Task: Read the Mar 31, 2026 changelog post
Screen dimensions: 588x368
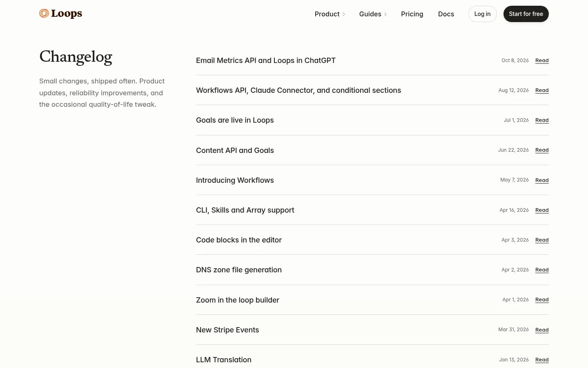Action: pyautogui.click(x=542, y=330)
